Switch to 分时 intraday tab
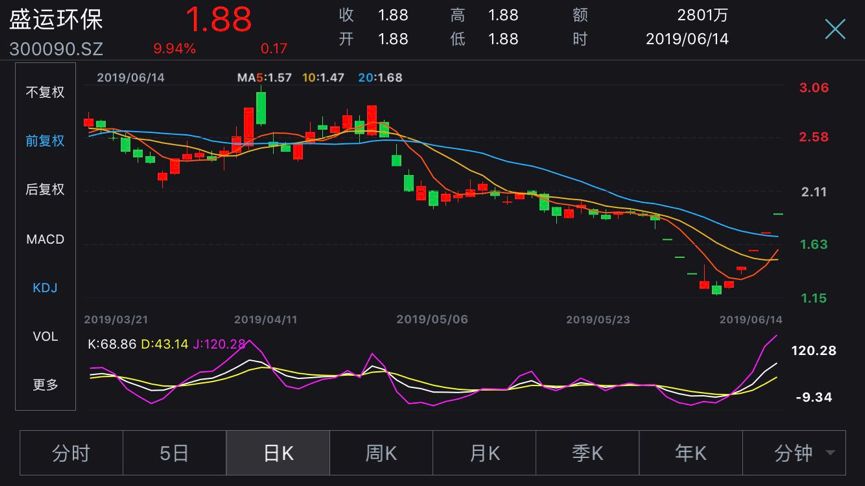This screenshot has width=865, height=486. (71, 453)
